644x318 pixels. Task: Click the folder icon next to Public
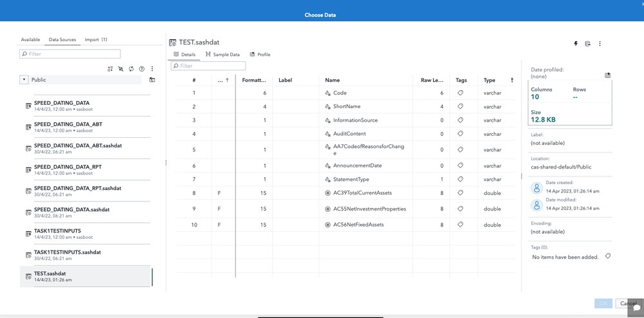pos(152,80)
